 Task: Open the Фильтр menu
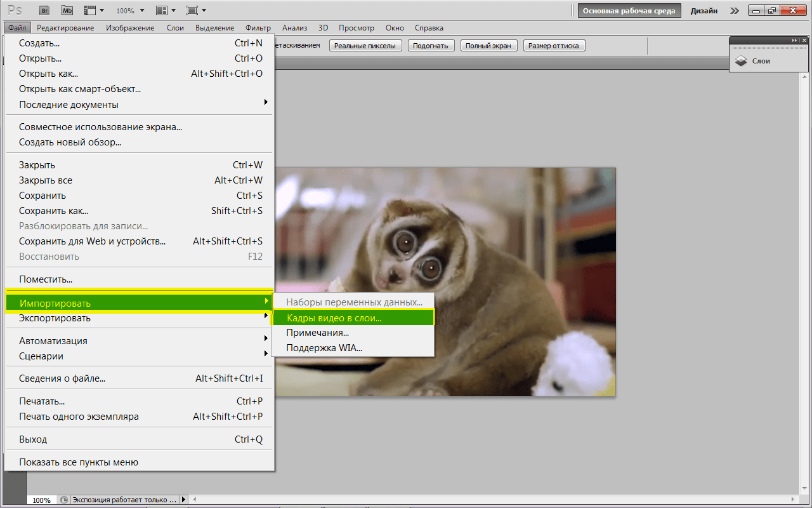pyautogui.click(x=258, y=28)
